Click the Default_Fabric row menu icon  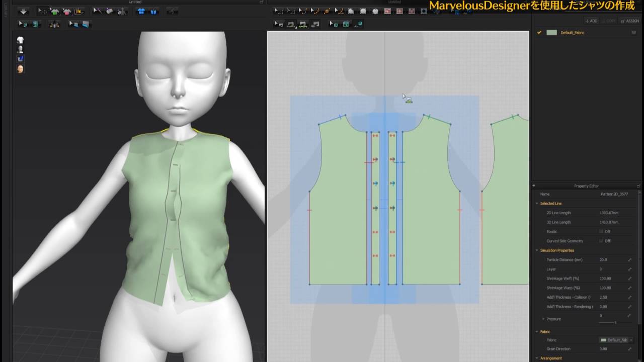click(634, 32)
